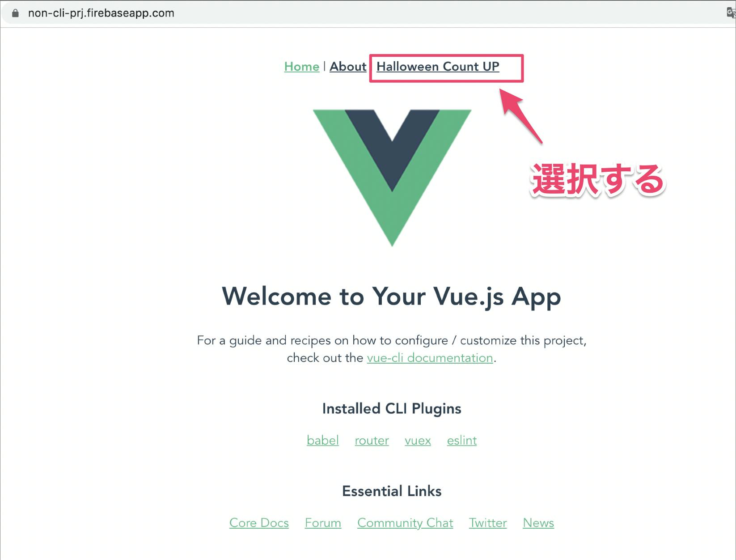Open the Forum link

click(x=323, y=523)
